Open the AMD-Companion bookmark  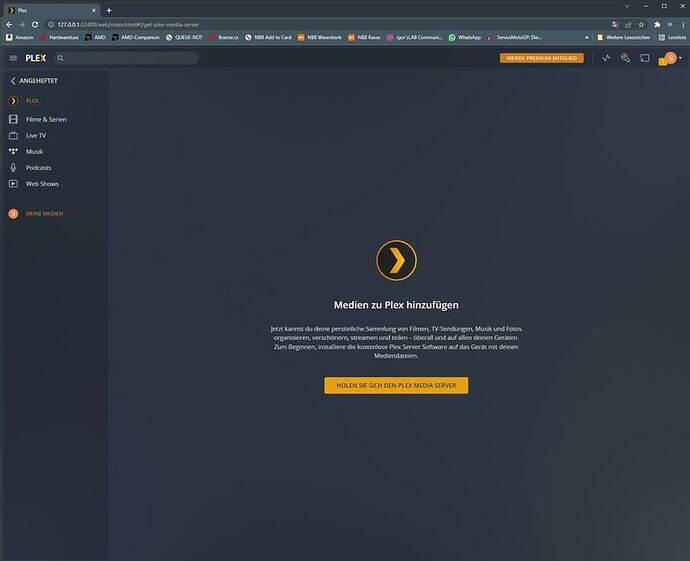click(x=136, y=37)
